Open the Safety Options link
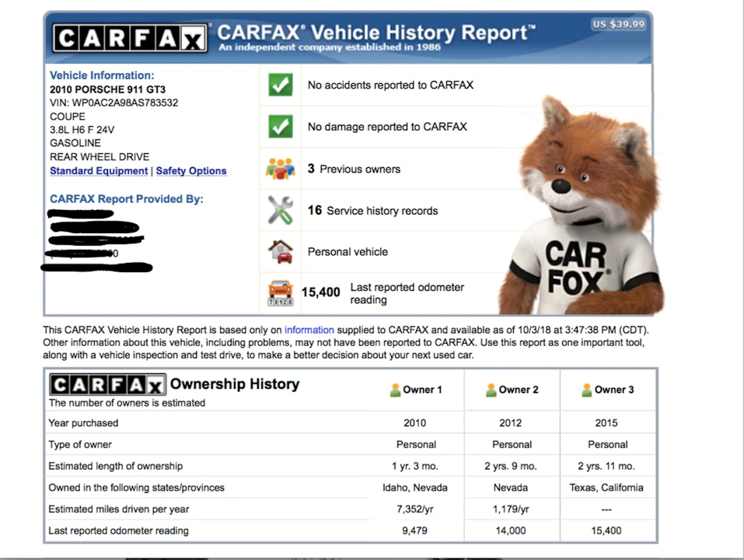Image resolution: width=744 pixels, height=560 pixels. pyautogui.click(x=191, y=171)
